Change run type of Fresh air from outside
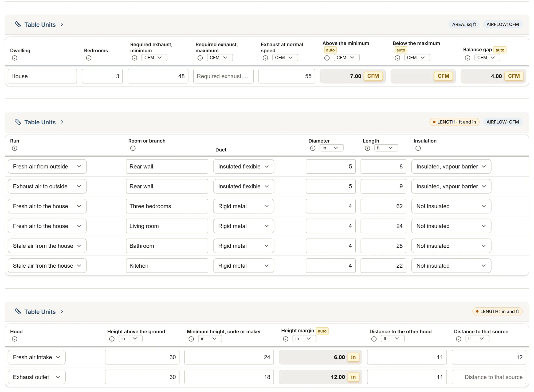Viewport: 534px width, 392px height. point(47,167)
